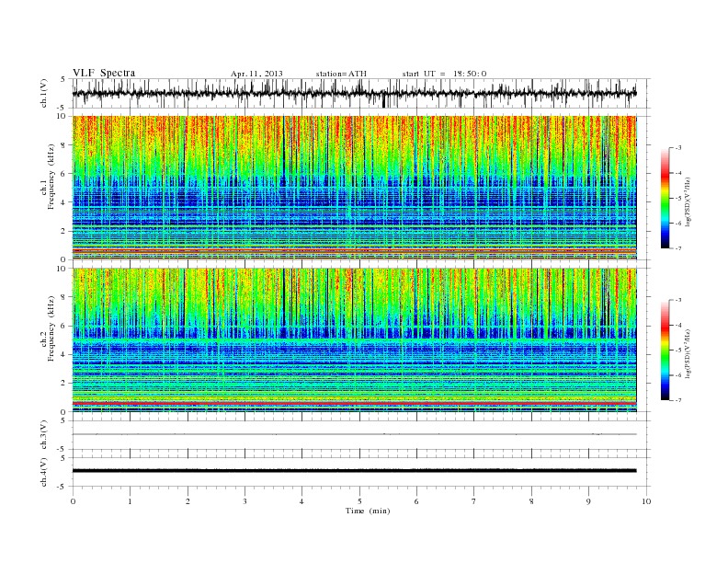Viewport: 728px width, 563px height.
Task: Select the ch.1(V) axis label
Action: point(44,93)
